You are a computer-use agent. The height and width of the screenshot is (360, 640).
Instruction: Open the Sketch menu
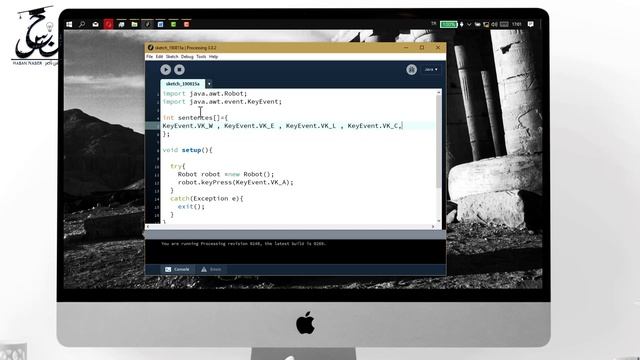click(x=172, y=57)
